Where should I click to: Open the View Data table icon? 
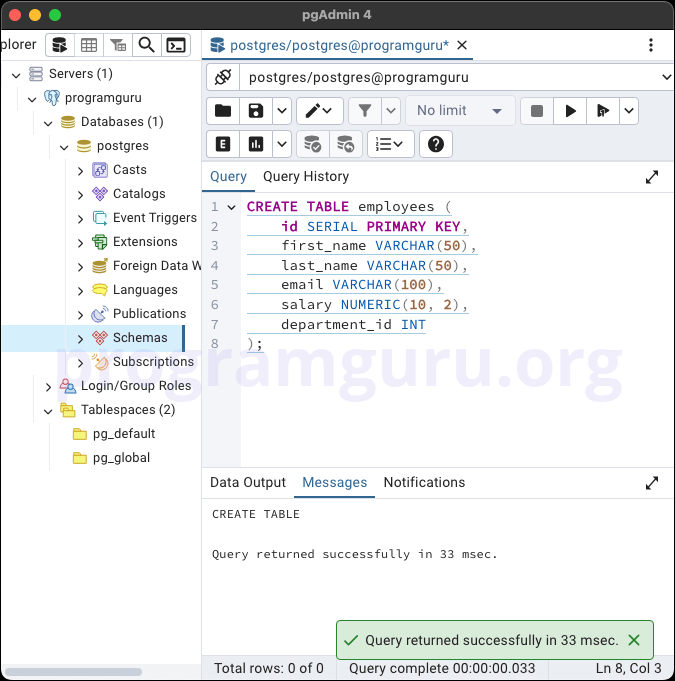click(89, 45)
